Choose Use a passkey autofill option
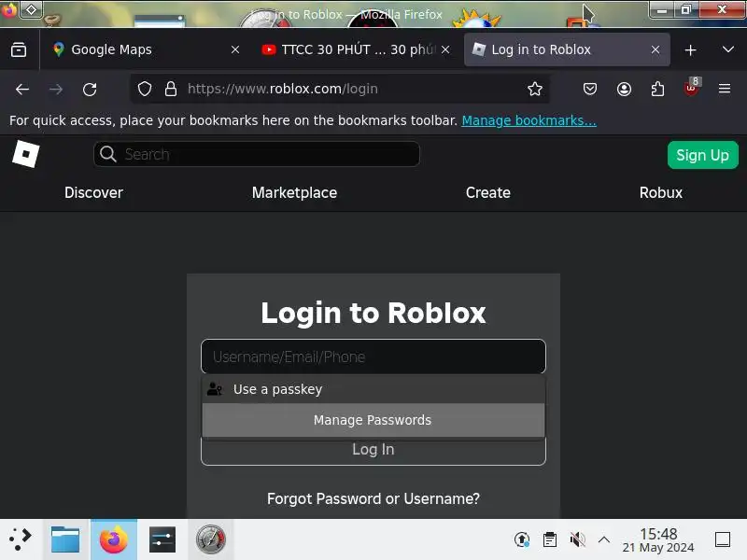The width and height of the screenshot is (747, 560). coord(373,389)
